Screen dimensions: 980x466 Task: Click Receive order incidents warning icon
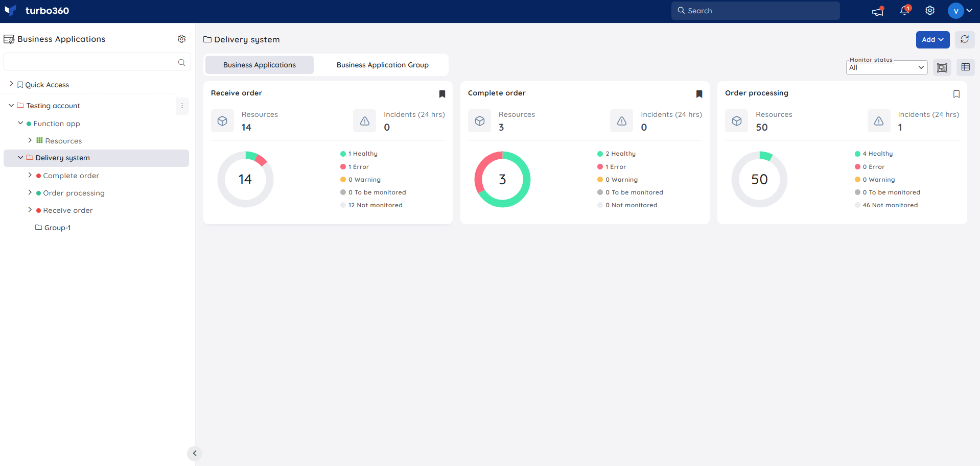point(365,121)
